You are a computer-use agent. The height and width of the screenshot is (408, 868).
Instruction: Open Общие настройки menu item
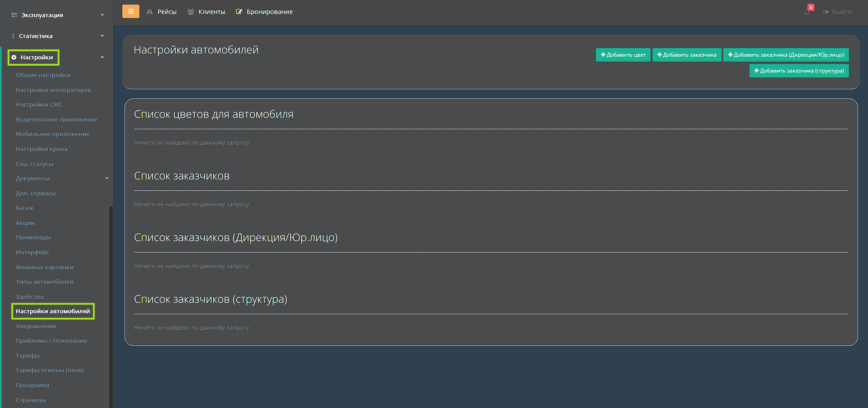tap(43, 75)
